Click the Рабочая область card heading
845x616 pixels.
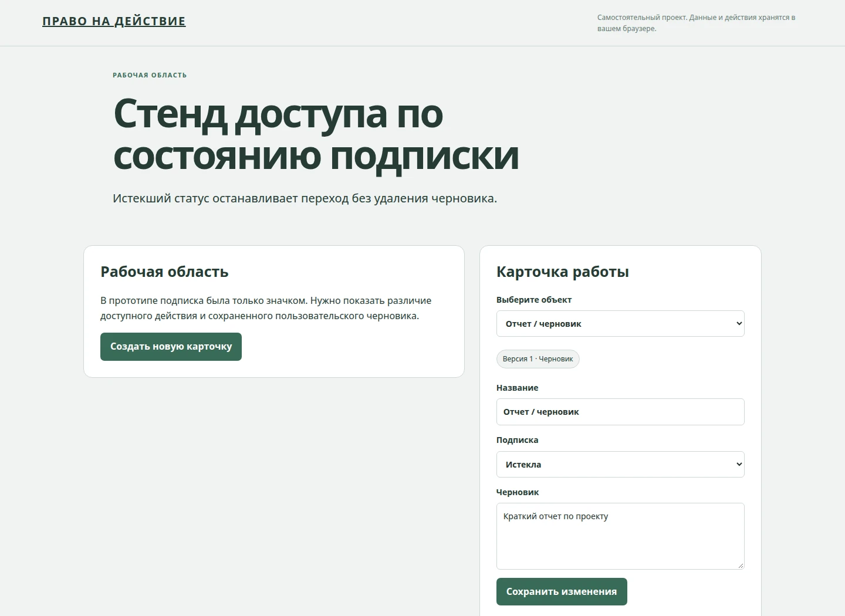click(x=164, y=272)
